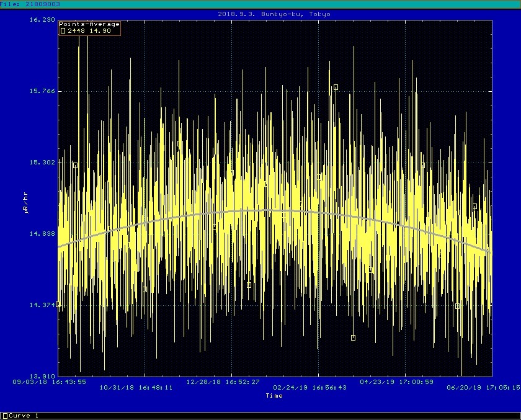Click the 10/31/18 16:48:11 time tick label
Screen dimensions: 521x420
coord(136,386)
